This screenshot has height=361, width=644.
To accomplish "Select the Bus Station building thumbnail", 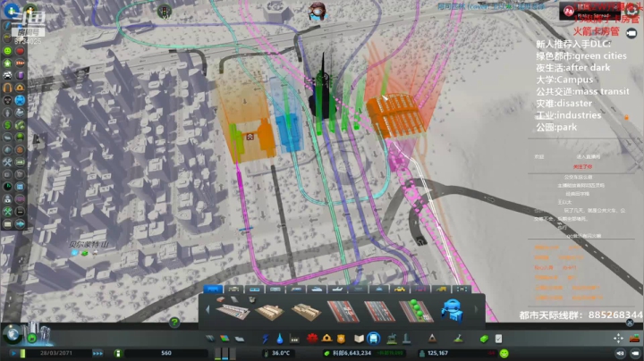I will 233,311.
